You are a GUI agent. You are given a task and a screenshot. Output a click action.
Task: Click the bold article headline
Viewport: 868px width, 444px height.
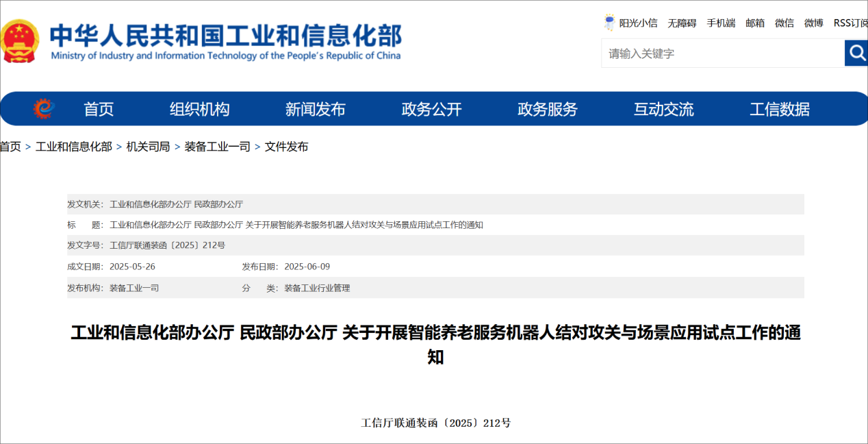pos(436,345)
